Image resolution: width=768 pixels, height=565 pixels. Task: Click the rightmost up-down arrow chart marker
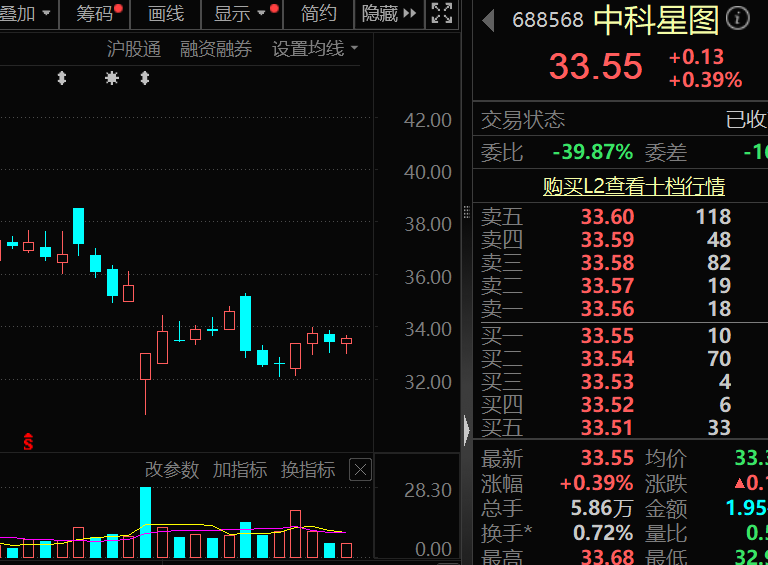tap(144, 78)
